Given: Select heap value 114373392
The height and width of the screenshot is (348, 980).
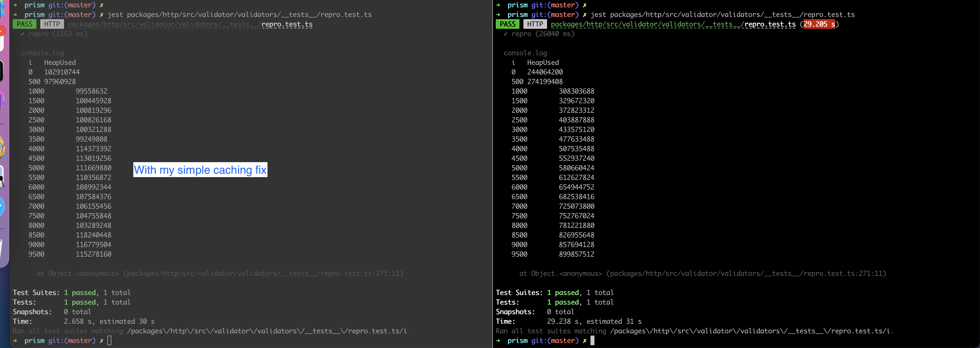Looking at the screenshot, I should pos(93,149).
